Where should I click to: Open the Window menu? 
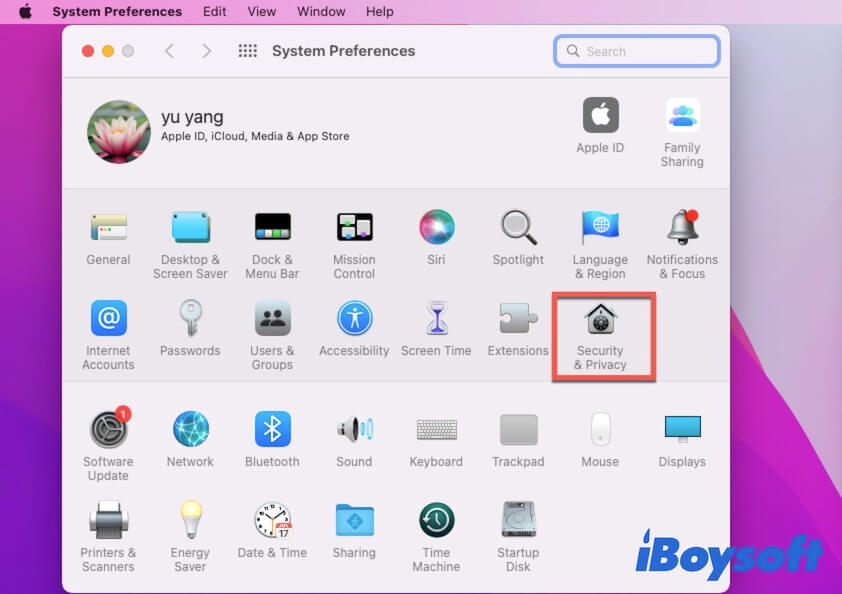click(x=321, y=11)
